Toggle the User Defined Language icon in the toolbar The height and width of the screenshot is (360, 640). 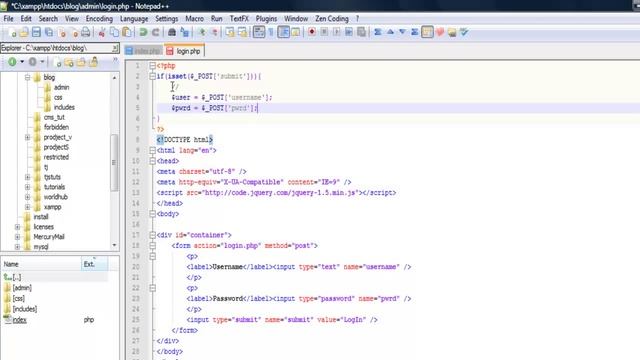(296, 32)
